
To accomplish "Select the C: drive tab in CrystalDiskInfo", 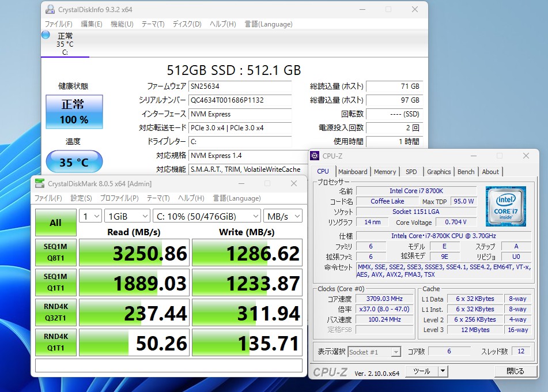I will click(65, 44).
